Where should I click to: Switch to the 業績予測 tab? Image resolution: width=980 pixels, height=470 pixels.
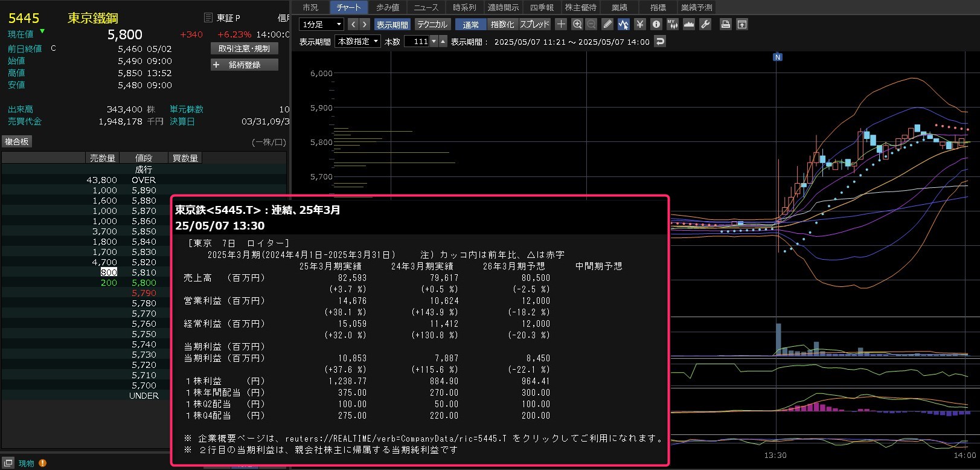[x=696, y=7]
